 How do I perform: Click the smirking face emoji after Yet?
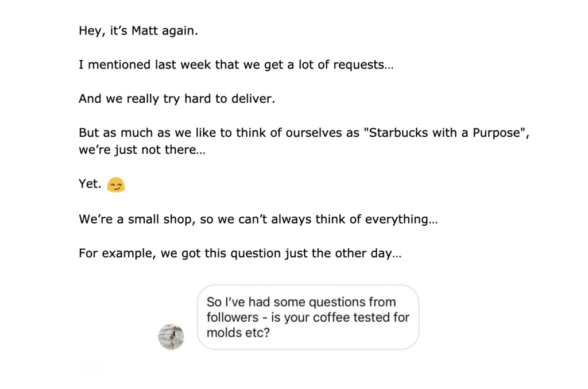[116, 184]
